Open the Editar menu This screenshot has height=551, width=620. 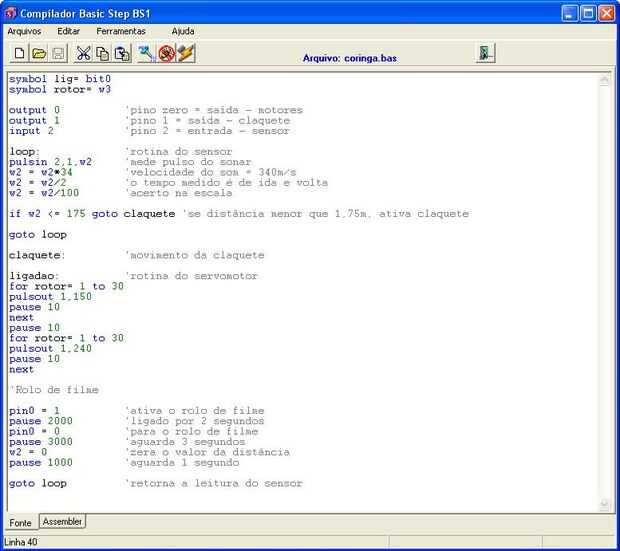point(68,31)
